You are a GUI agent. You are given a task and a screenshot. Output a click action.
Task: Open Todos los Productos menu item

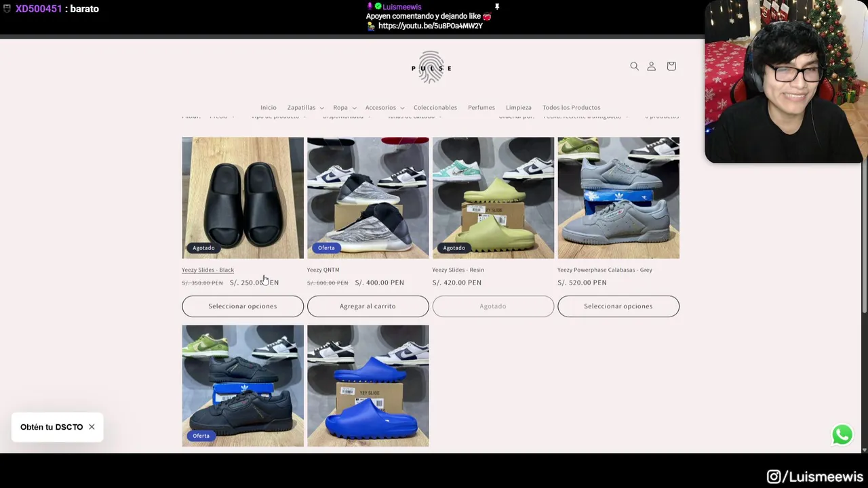572,107
